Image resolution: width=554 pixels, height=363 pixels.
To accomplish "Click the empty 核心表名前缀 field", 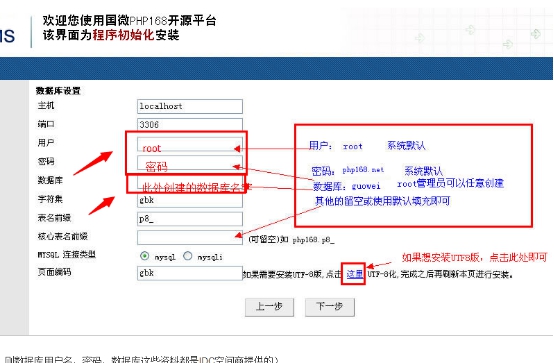I will click(x=190, y=238).
